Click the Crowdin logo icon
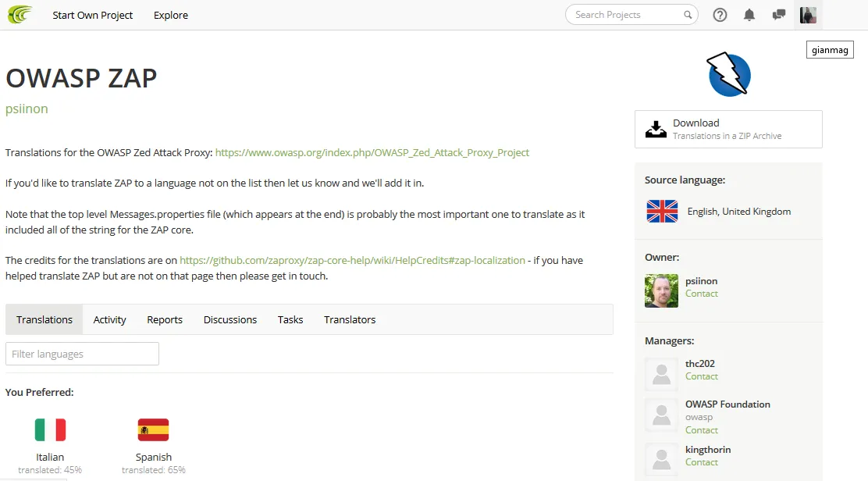Viewport: 868px width, 481px height. (x=20, y=14)
